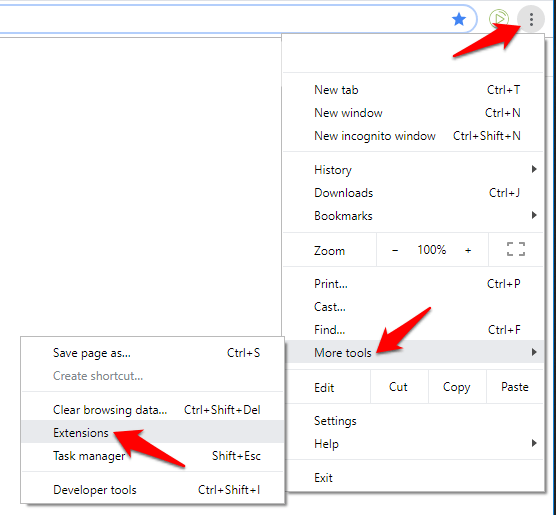The width and height of the screenshot is (556, 515).
Task: Select Save page as... in submenu
Action: (x=153, y=353)
